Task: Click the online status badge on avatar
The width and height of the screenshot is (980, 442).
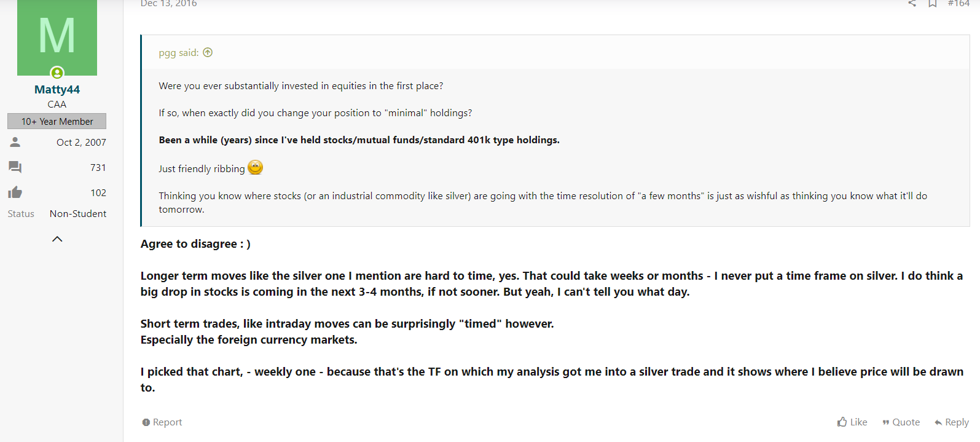Action: point(57,73)
